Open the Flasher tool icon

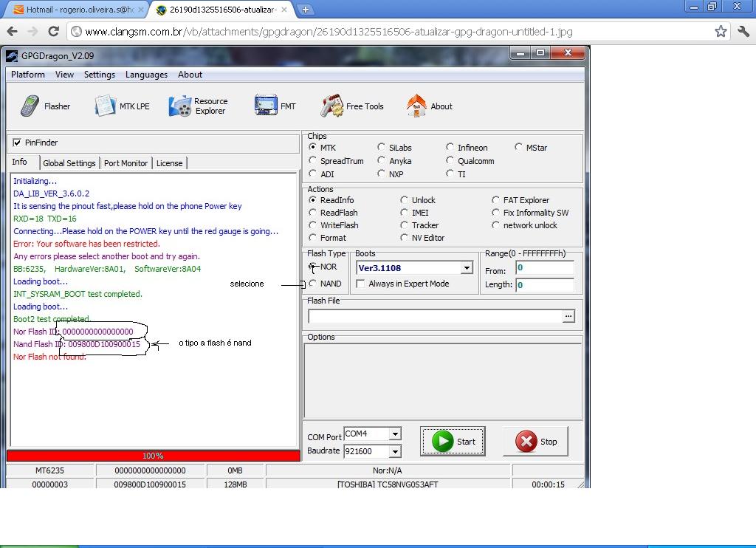click(x=30, y=106)
